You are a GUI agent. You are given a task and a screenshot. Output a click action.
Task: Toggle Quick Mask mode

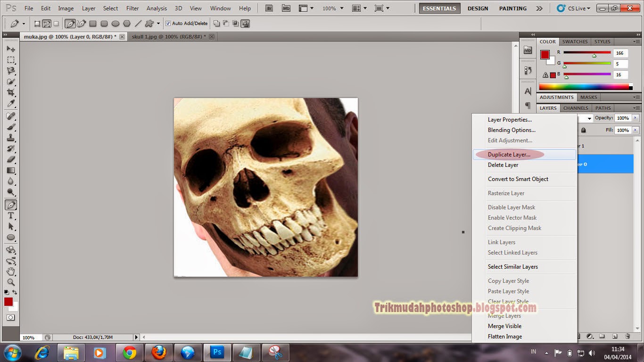(11, 318)
